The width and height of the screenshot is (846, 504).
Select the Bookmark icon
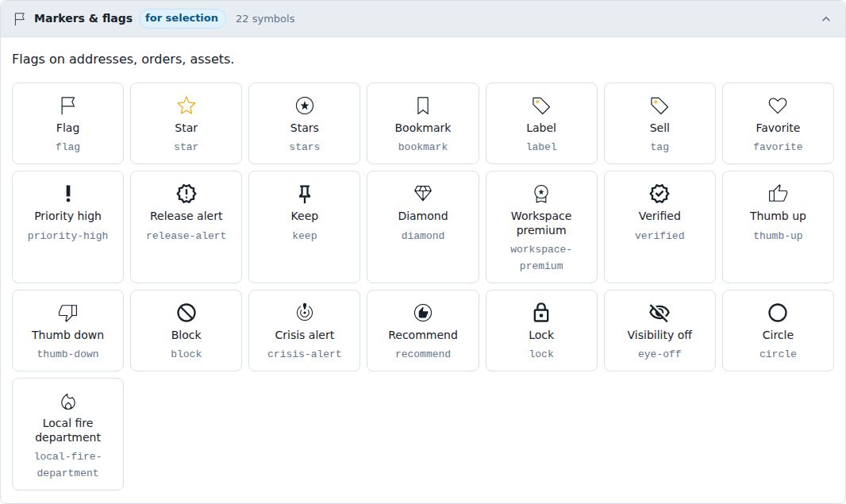(x=423, y=106)
